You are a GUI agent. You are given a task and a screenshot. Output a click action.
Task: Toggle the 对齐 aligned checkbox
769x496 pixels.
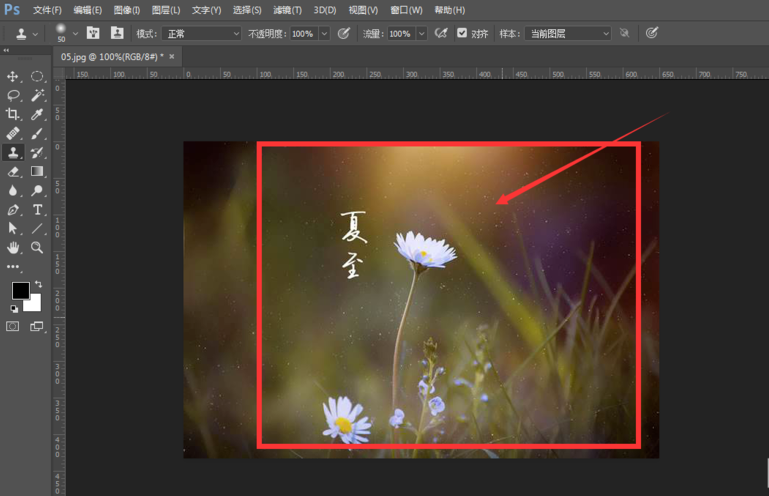[462, 33]
